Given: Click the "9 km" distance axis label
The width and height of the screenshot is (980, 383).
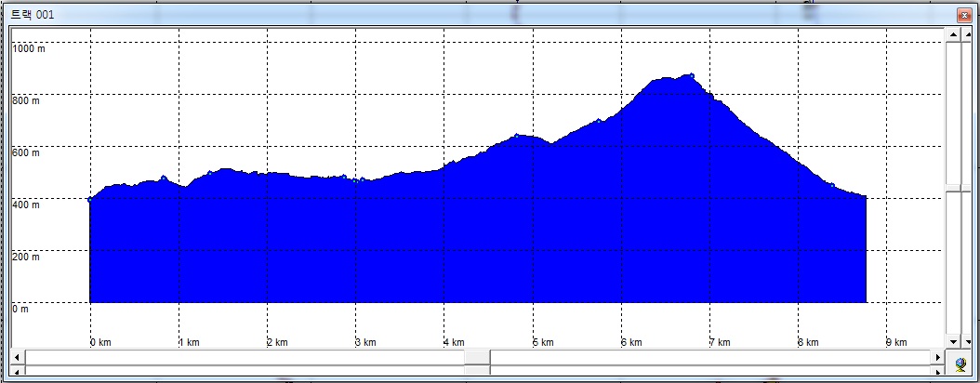Looking at the screenshot, I should (x=895, y=342).
